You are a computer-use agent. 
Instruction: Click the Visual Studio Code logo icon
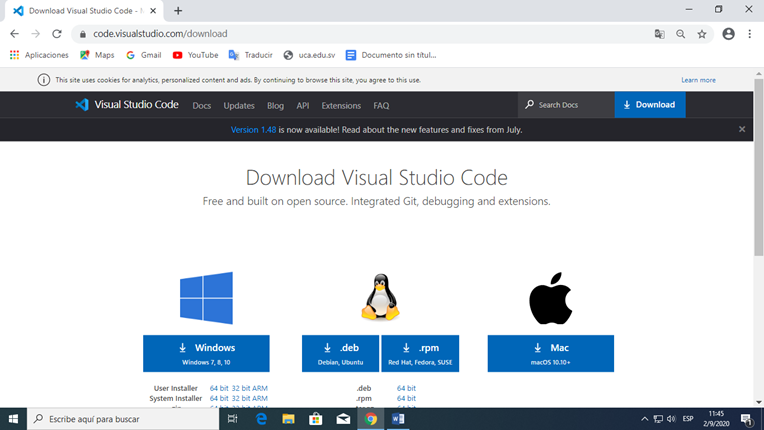click(82, 105)
